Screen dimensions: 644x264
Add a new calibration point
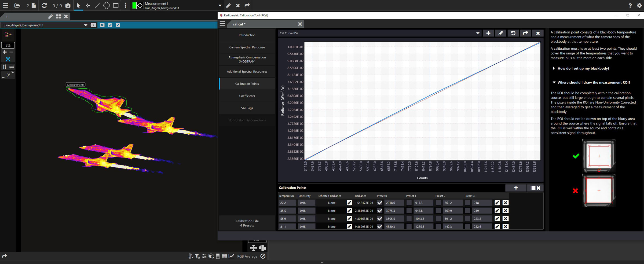[516, 188]
